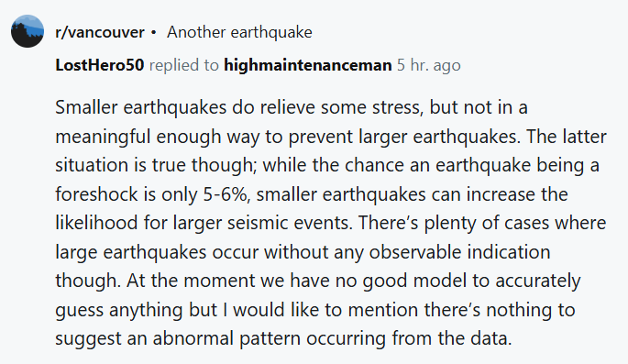Click the dot separator after r/vancouver
Image resolution: width=628 pixels, height=364 pixels.
coord(153,33)
